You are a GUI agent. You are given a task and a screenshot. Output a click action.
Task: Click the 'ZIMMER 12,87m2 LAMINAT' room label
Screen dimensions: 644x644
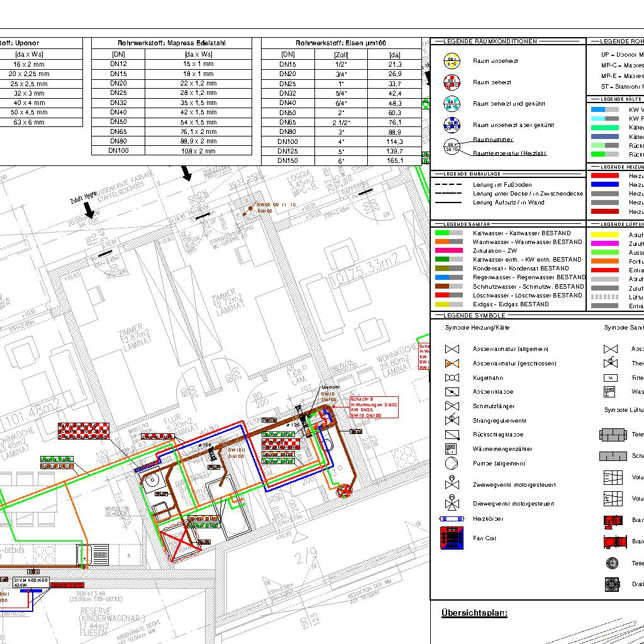[135, 338]
